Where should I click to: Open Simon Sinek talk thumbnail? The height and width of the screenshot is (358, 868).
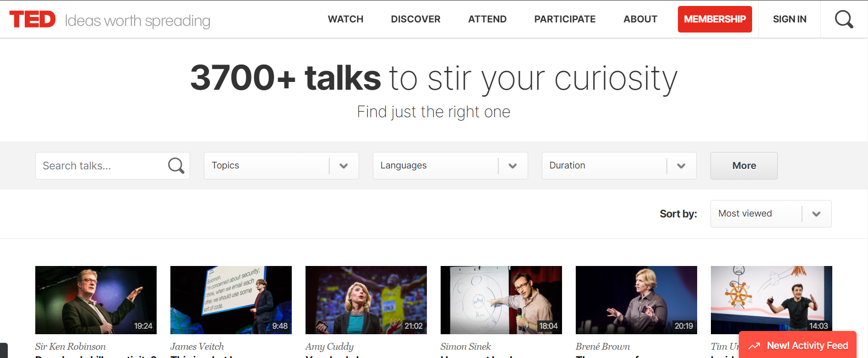click(x=501, y=300)
